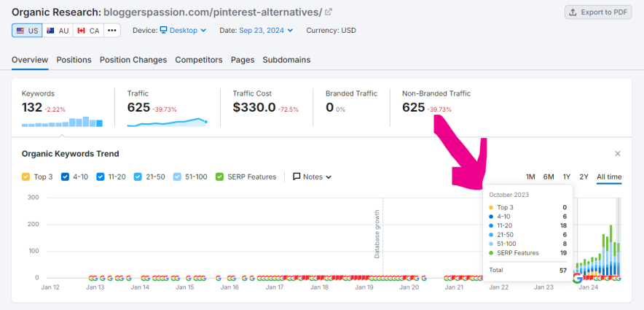Image resolution: width=644 pixels, height=310 pixels.
Task: Disable the SERP Features checkbox
Action: pyautogui.click(x=219, y=177)
